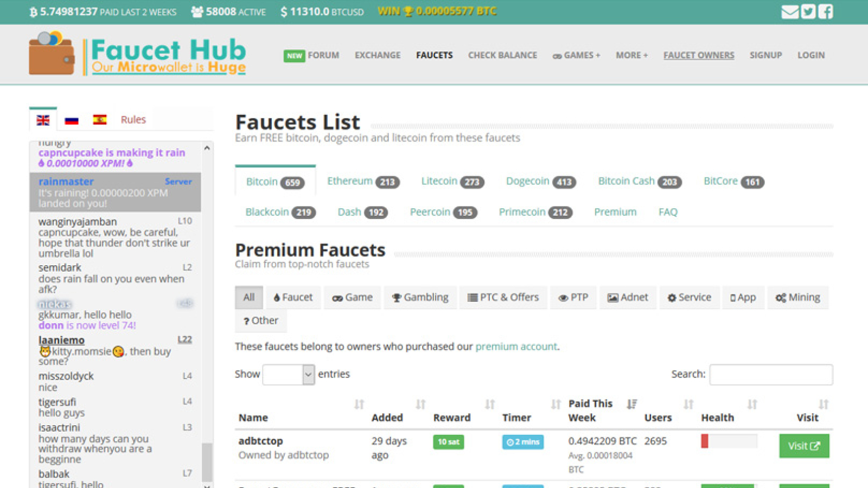Switch to the BitCore 161 tab

tap(733, 182)
